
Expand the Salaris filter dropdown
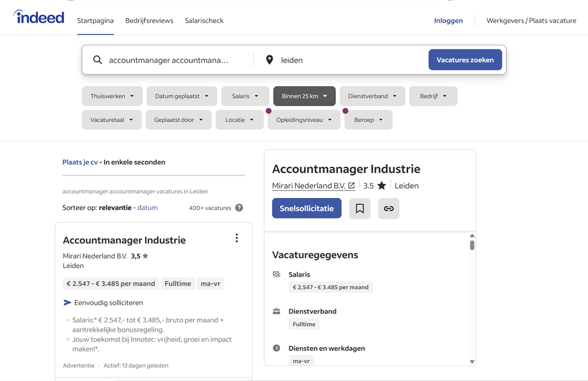click(x=245, y=96)
